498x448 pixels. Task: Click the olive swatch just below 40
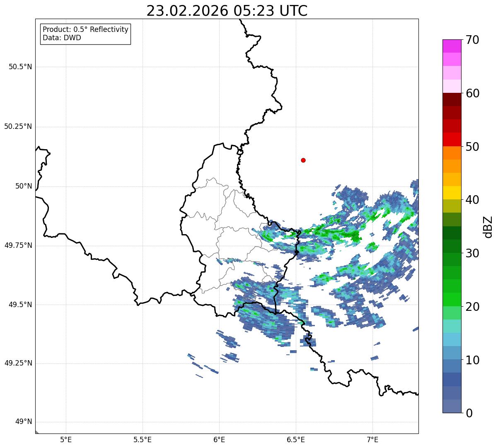452,206
